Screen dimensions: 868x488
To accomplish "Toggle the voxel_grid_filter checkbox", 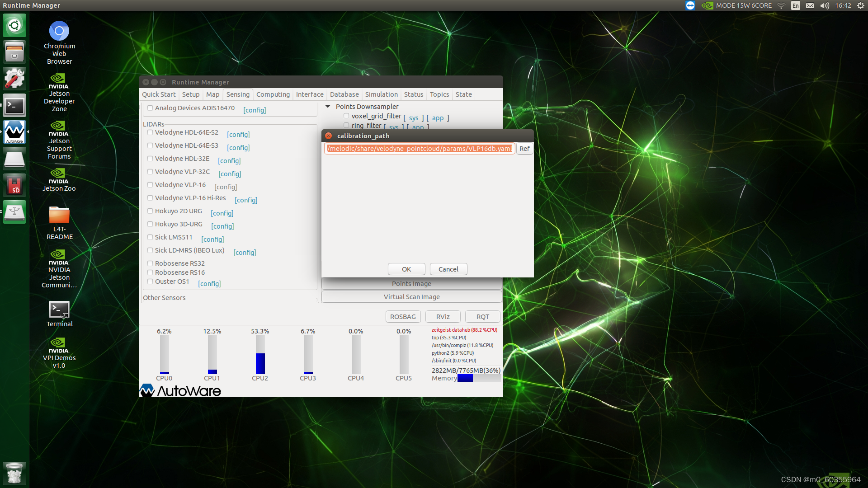I will coord(346,116).
